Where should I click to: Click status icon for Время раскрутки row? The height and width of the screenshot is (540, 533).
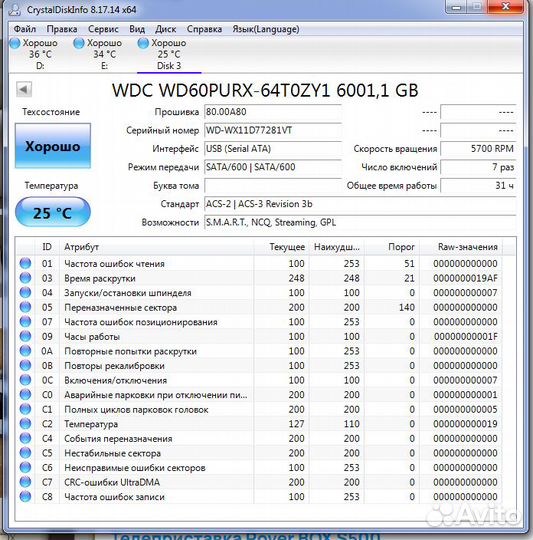(x=25, y=278)
